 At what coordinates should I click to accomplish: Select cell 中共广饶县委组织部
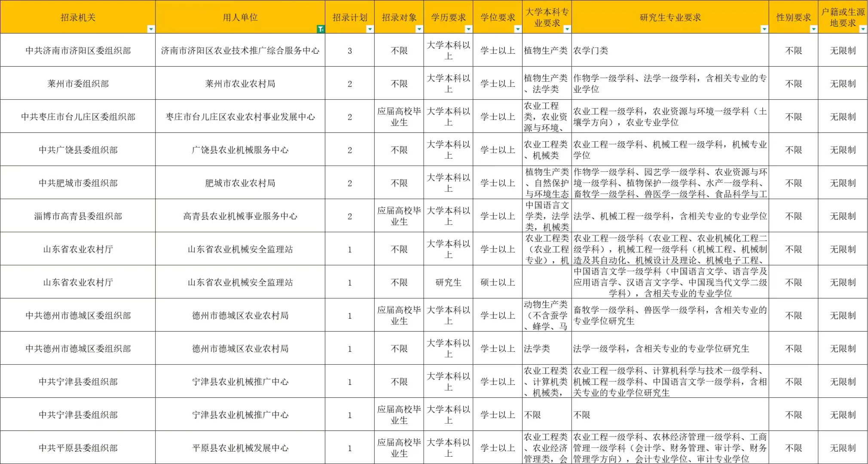[x=78, y=150]
